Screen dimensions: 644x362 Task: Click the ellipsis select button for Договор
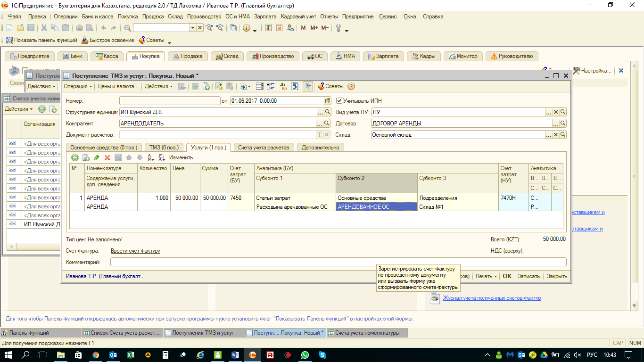pos(556,123)
